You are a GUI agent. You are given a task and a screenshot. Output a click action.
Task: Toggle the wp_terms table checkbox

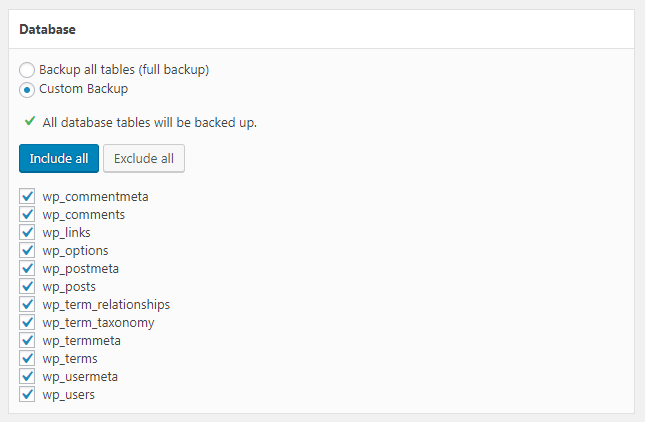point(27,358)
